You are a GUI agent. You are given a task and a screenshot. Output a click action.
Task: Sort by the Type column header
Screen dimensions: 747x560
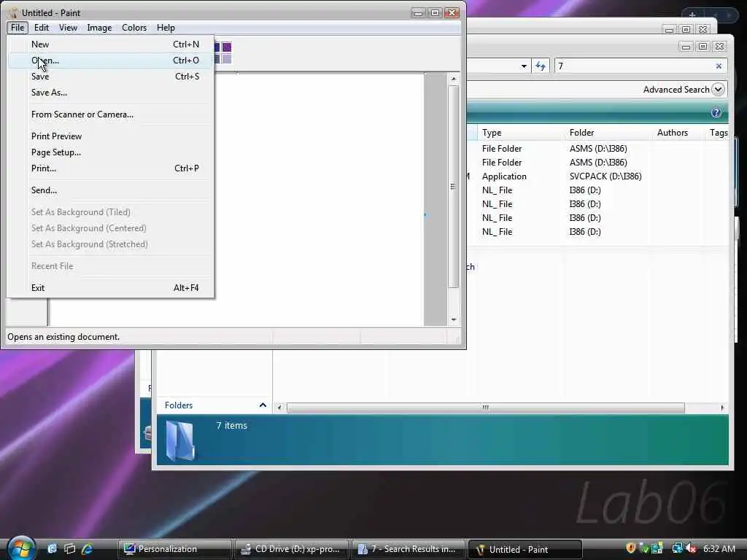tap(519, 133)
